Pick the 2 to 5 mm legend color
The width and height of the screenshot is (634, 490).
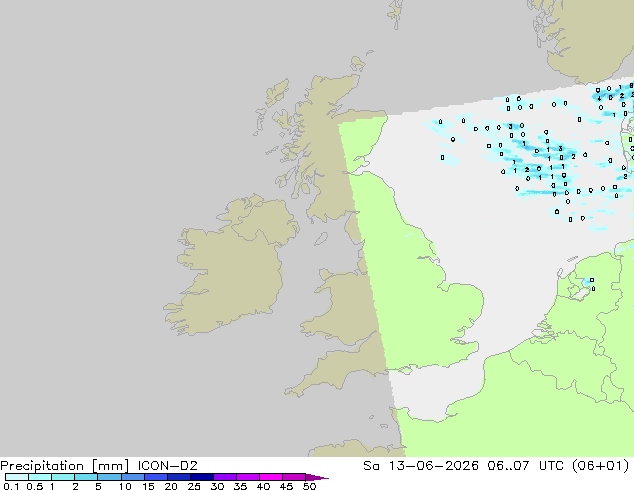pyautogui.click(x=86, y=477)
